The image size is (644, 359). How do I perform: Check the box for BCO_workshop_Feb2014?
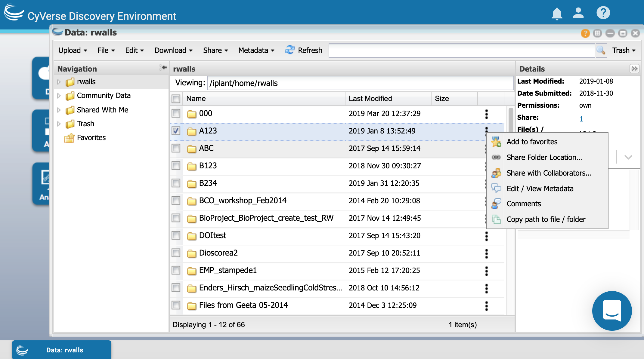coord(176,201)
